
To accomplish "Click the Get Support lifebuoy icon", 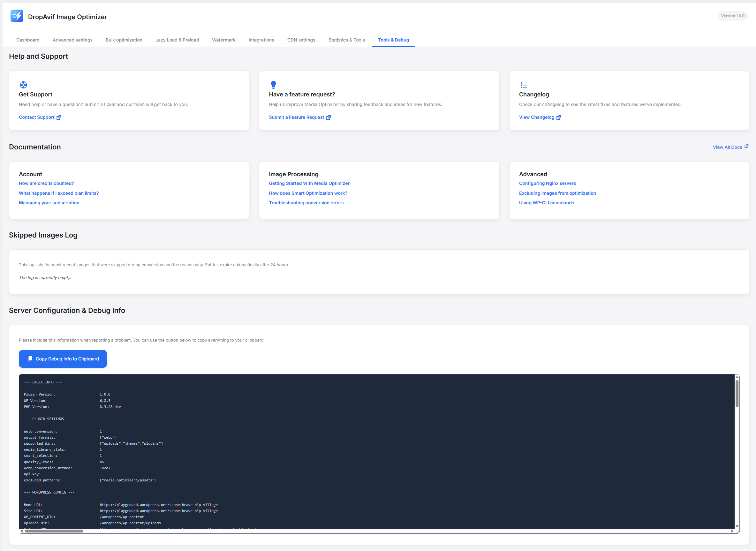I will [x=23, y=85].
